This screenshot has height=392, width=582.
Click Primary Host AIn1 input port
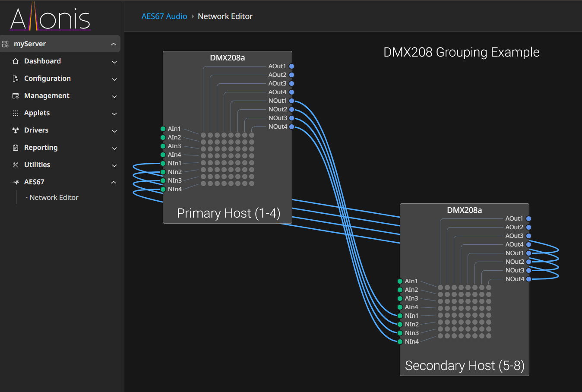coord(163,129)
